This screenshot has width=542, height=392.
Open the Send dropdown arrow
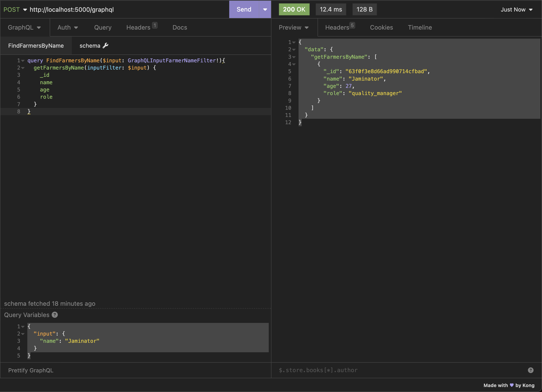pos(265,9)
